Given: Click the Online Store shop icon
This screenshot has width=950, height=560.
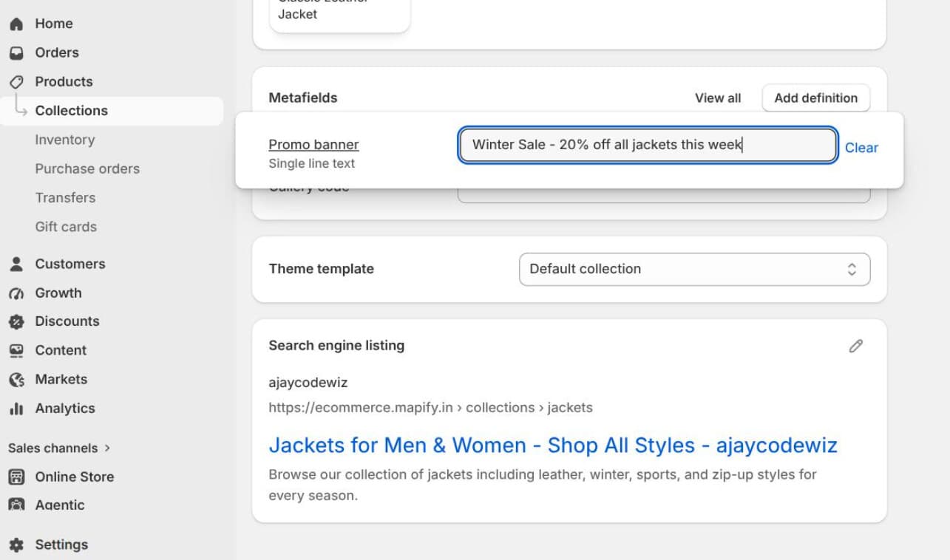Looking at the screenshot, I should click(16, 477).
